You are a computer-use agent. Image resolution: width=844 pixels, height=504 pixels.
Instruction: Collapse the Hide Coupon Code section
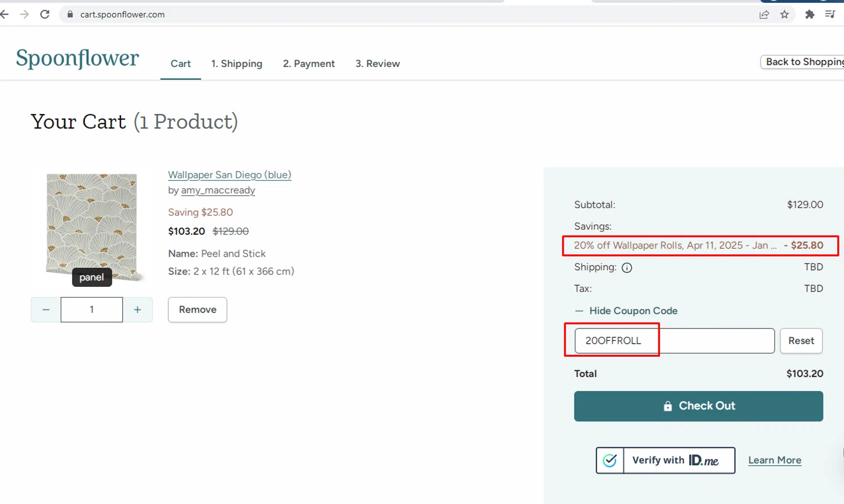tap(626, 311)
